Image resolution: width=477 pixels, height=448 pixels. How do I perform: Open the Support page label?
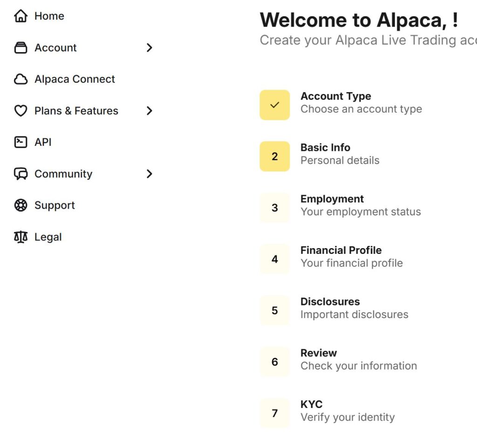(55, 205)
